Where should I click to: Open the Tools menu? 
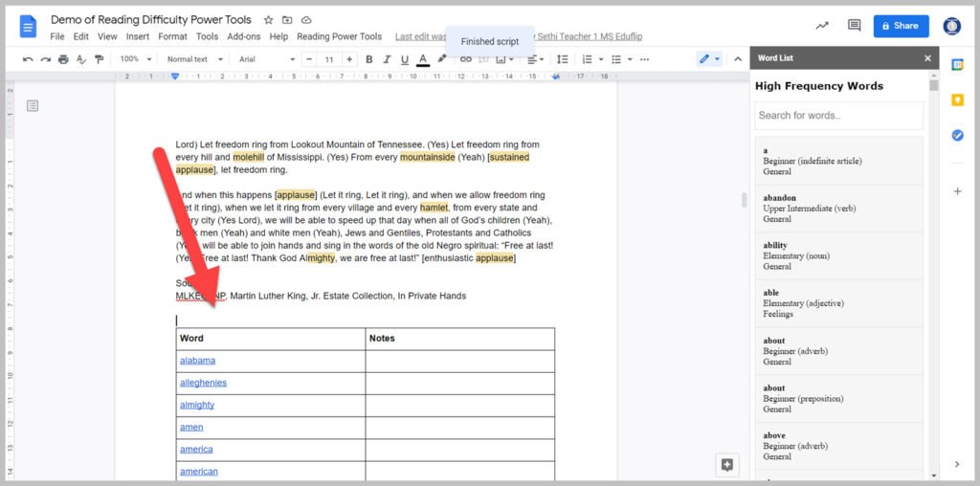pyautogui.click(x=207, y=36)
